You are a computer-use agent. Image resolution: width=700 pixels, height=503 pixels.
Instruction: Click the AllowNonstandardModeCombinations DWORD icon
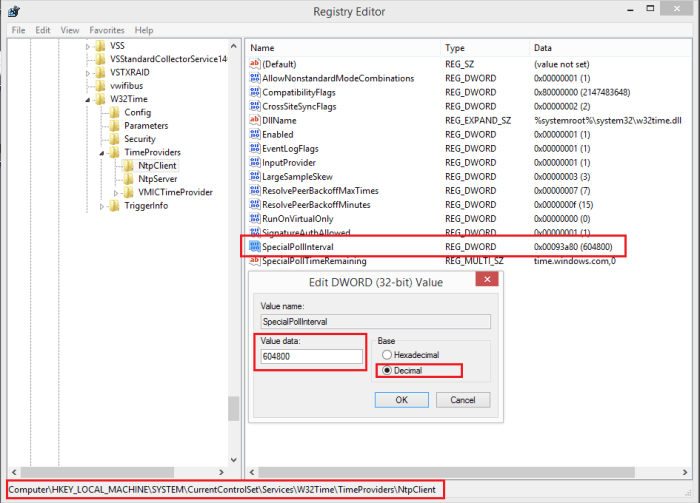(x=254, y=78)
